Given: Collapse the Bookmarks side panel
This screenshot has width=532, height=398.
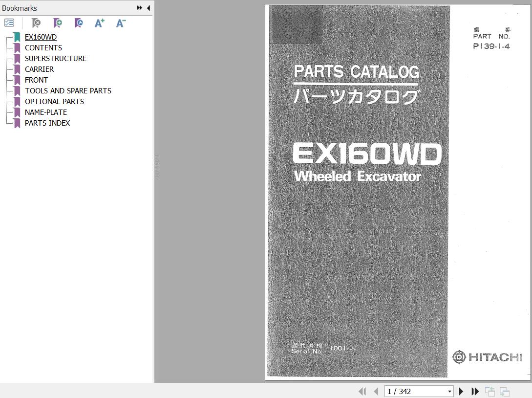Looking at the screenshot, I should [149, 8].
